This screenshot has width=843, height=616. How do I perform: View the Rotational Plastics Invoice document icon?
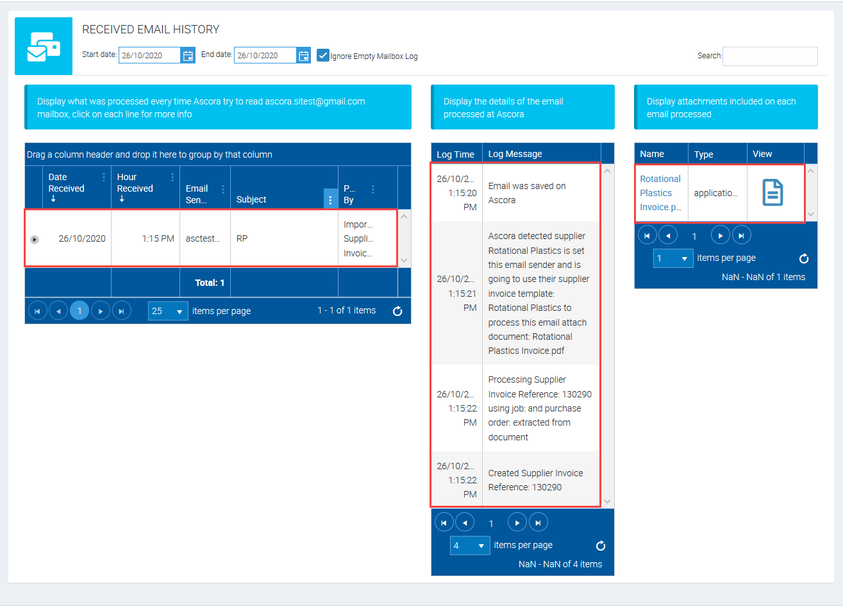[772, 193]
